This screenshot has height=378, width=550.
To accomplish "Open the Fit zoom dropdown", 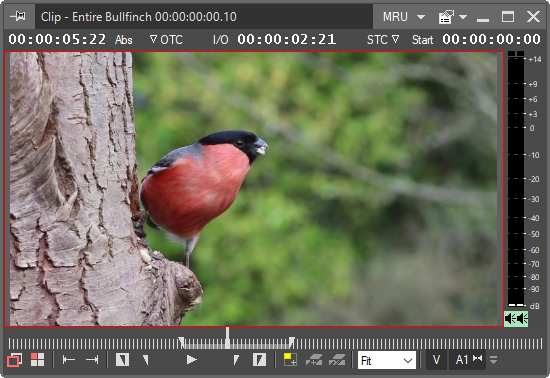I will [387, 360].
